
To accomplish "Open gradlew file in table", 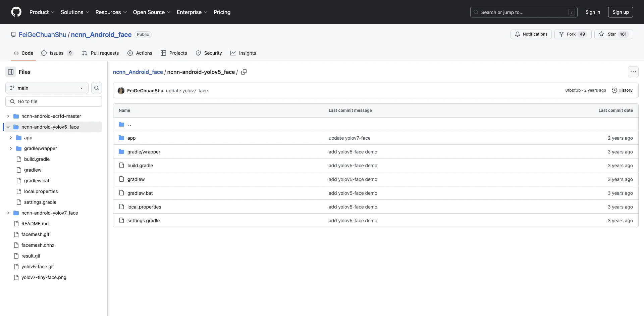I will (x=136, y=179).
